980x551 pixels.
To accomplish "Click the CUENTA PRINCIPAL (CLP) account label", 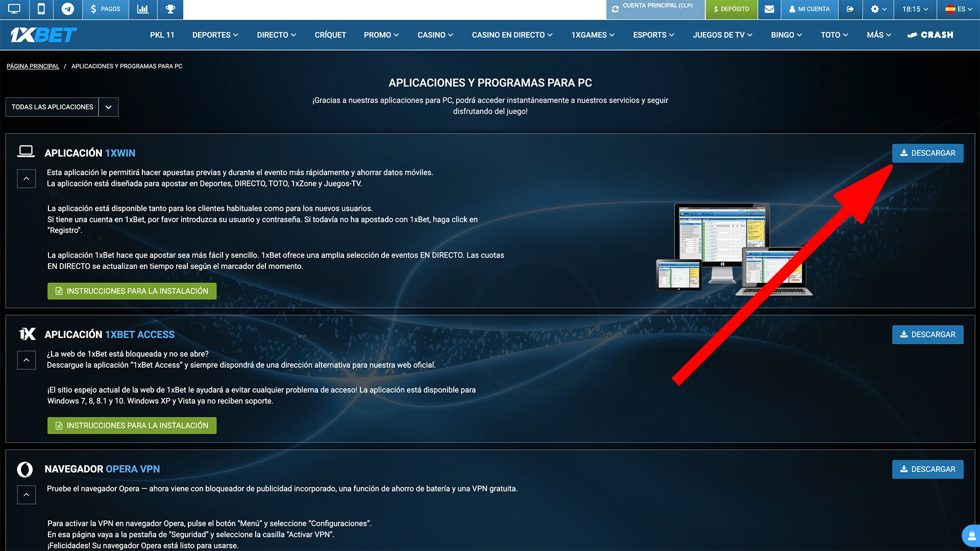I will 657,6.
